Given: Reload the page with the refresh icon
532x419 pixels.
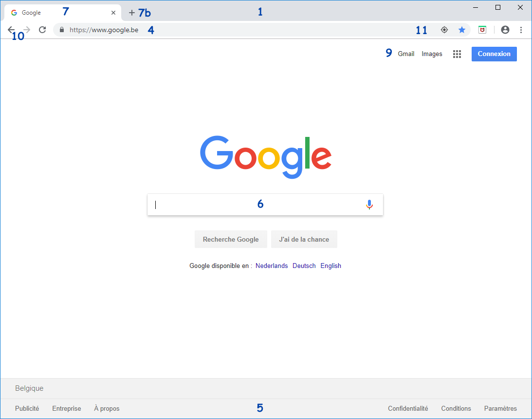Looking at the screenshot, I should tap(42, 30).
